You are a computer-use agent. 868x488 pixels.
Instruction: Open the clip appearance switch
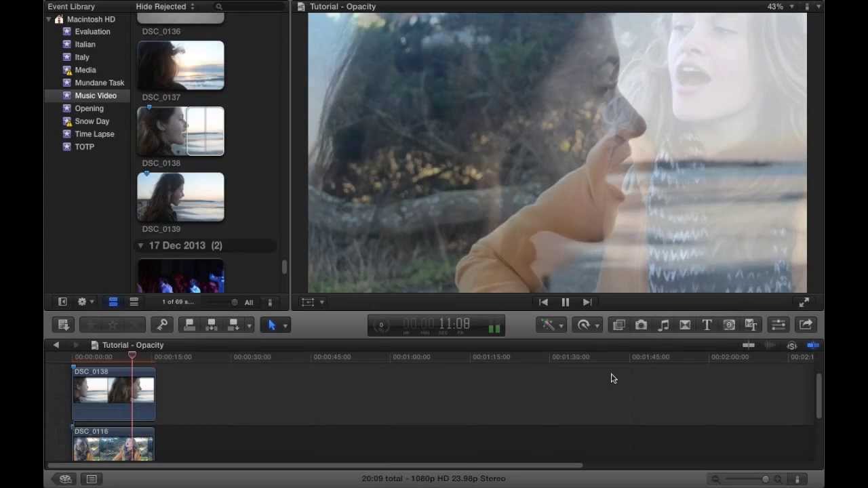[270, 302]
